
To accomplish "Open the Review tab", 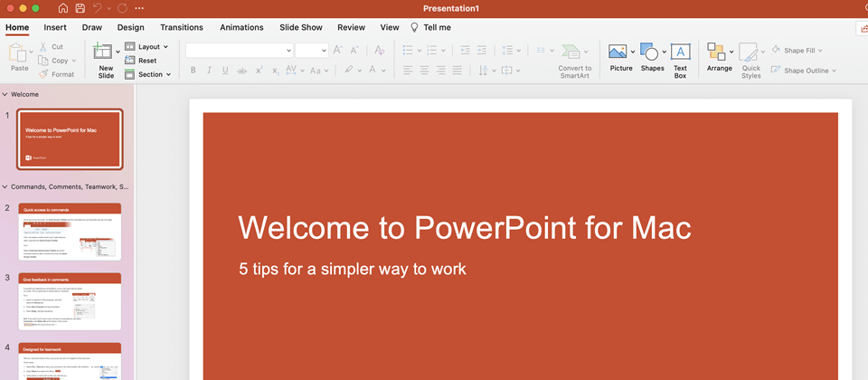I will (352, 27).
